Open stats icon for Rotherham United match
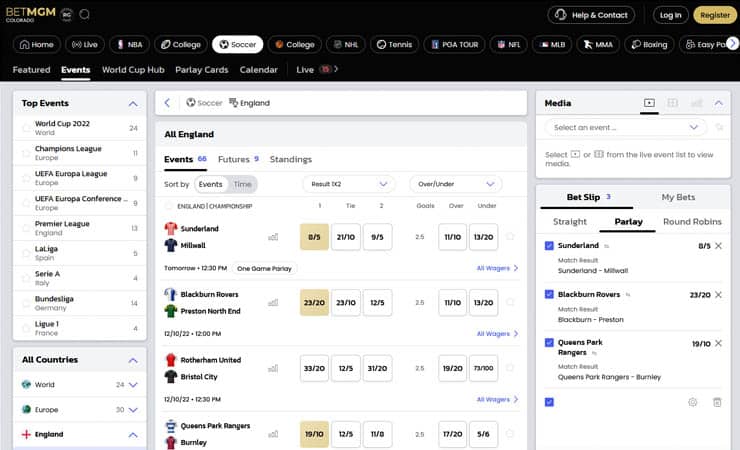The height and width of the screenshot is (450, 740). click(273, 368)
